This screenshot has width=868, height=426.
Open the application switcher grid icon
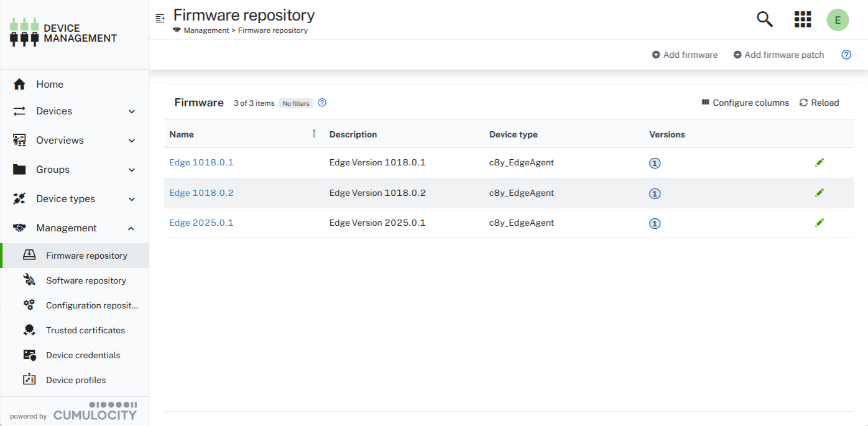pyautogui.click(x=803, y=19)
